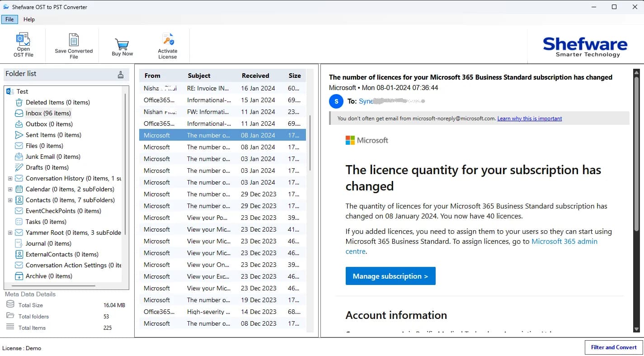The height and width of the screenshot is (356, 644).
Task: Click the Inbox folder icon
Action: 19,113
